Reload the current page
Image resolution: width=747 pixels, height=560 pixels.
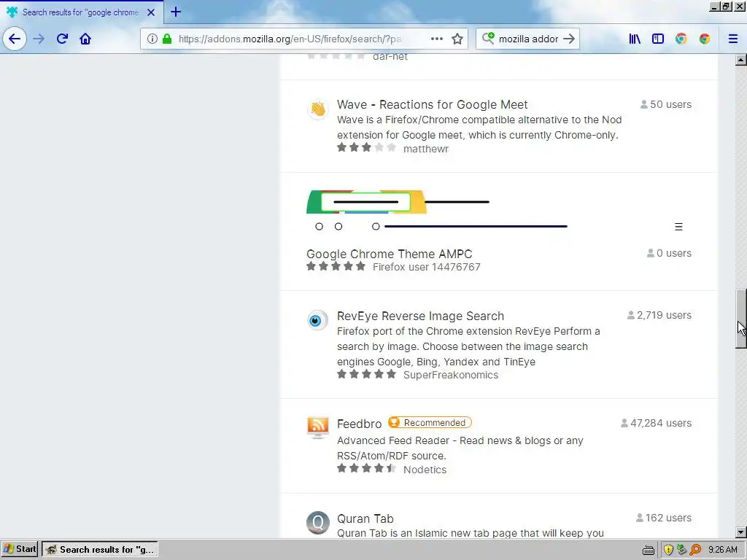tap(62, 39)
